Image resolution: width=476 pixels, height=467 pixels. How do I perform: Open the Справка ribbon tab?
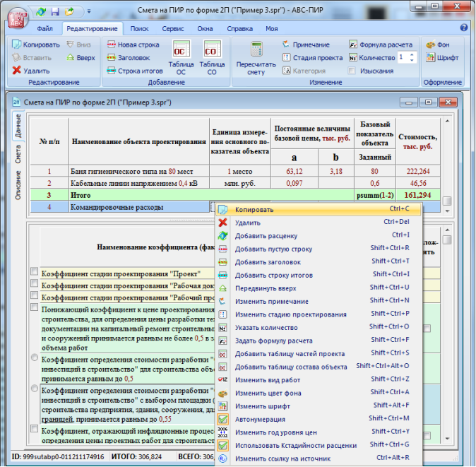click(239, 28)
